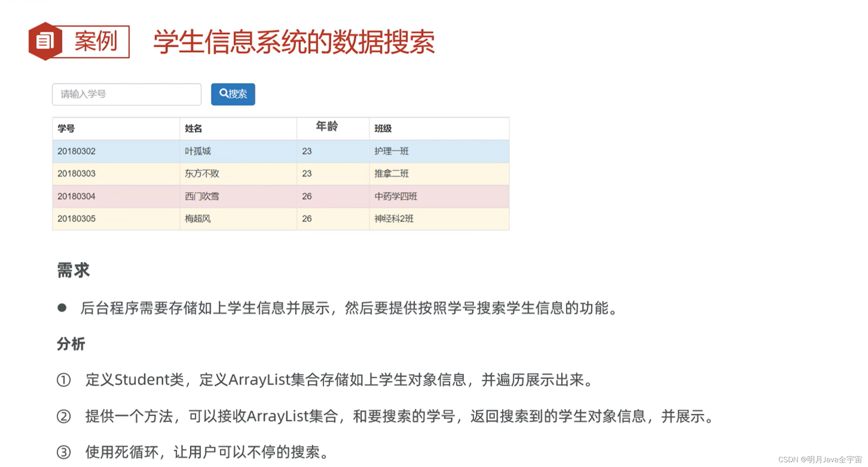Click the 分析 heading

[71, 343]
